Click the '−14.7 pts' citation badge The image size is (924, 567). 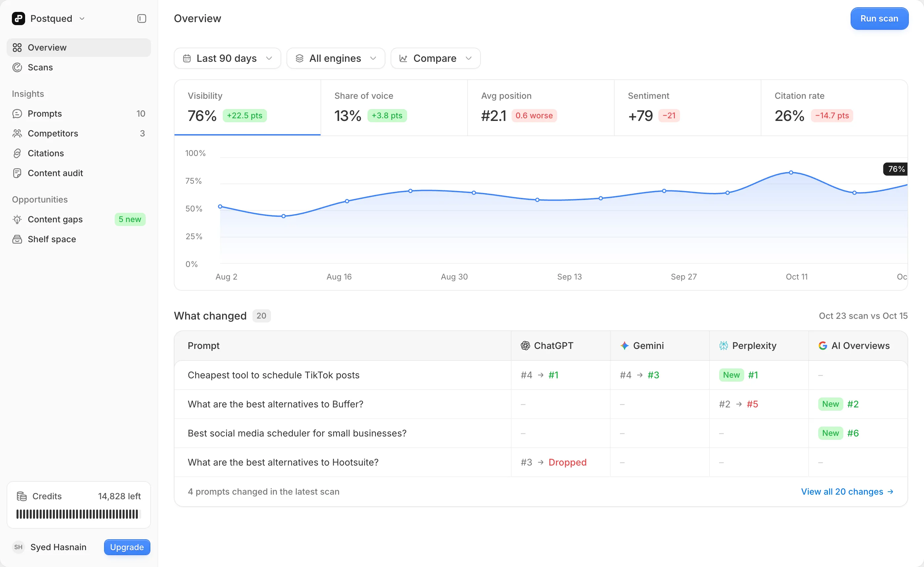tap(832, 116)
